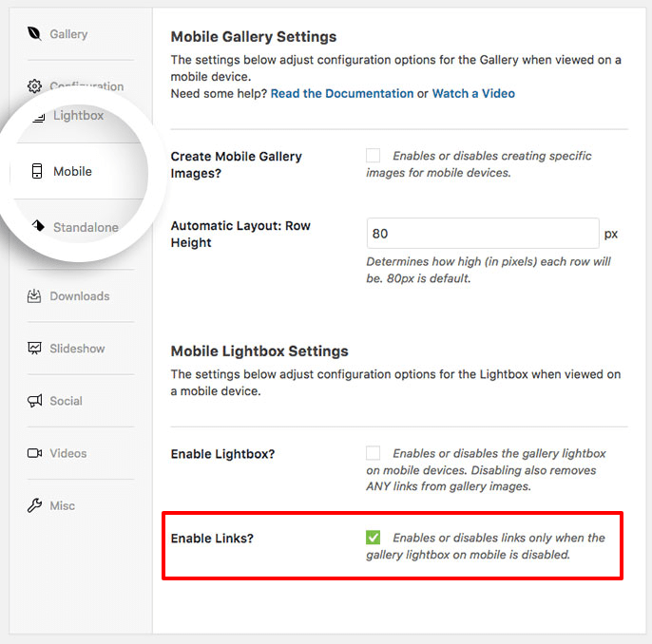This screenshot has height=644, width=652.
Task: Click the Slideshow presentation icon
Action: coord(34,349)
